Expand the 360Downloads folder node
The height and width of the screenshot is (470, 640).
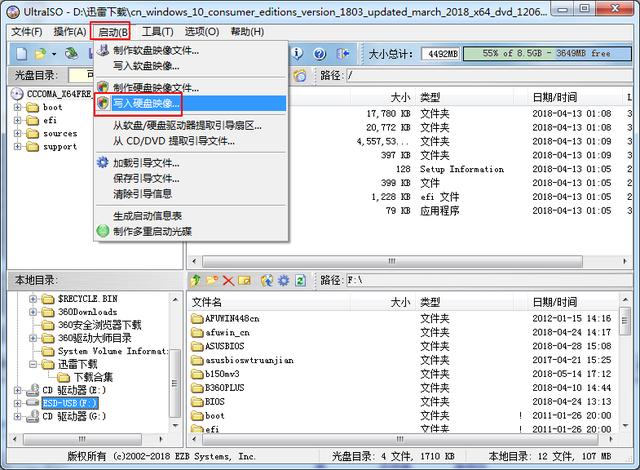[x=33, y=312]
